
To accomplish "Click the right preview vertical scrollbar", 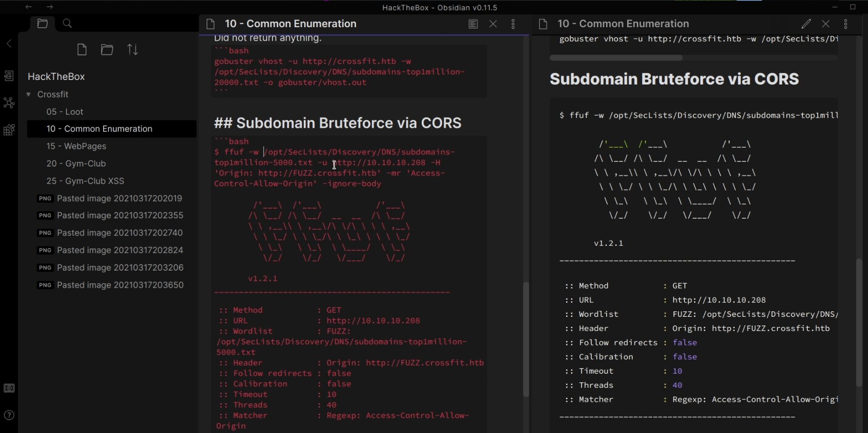I will 859,322.
